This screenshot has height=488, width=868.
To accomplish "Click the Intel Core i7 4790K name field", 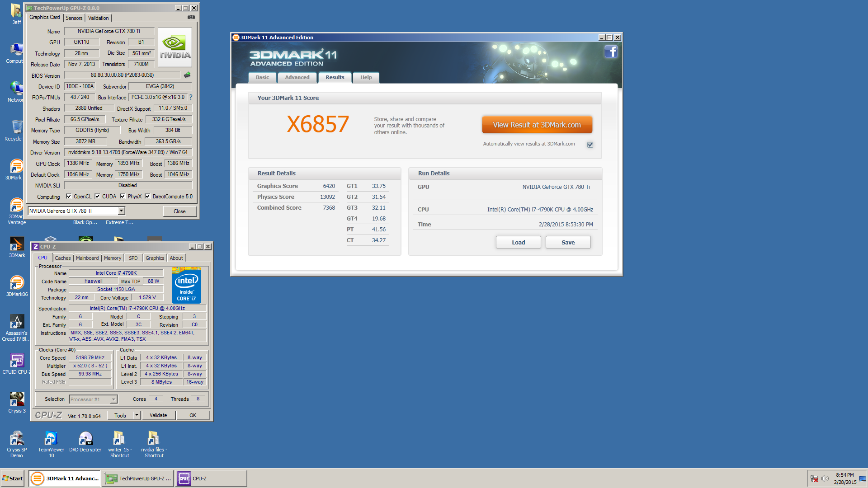I will (116, 273).
